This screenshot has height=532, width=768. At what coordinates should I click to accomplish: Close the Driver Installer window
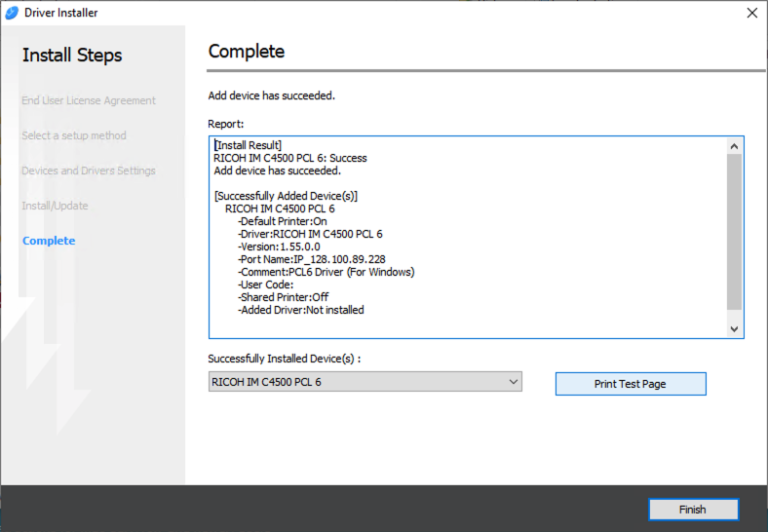(x=751, y=13)
